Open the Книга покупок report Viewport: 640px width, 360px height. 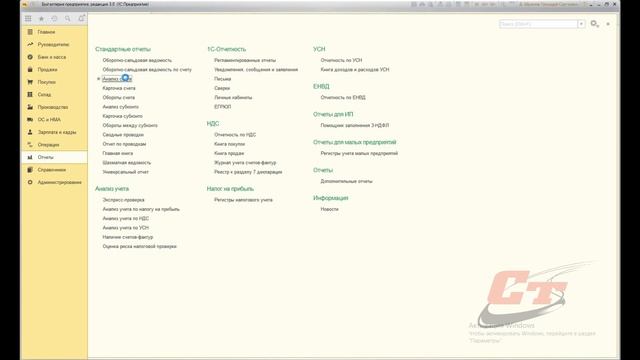point(229,144)
